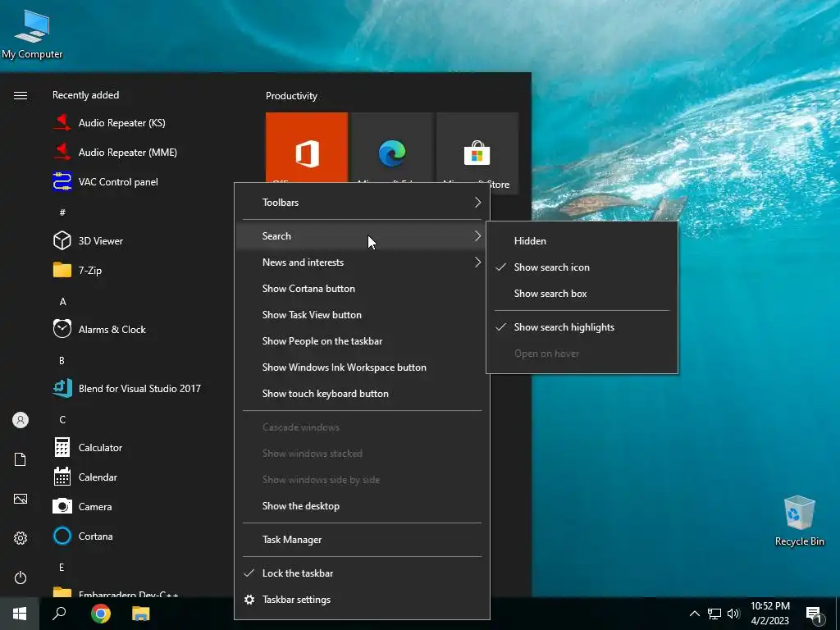
Task: Open the Recycle Bin desktop icon
Action: coord(799,521)
